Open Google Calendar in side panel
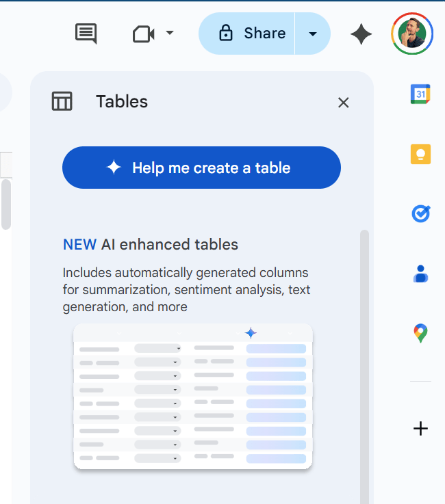Image resolution: width=445 pixels, height=504 pixels. (x=420, y=94)
